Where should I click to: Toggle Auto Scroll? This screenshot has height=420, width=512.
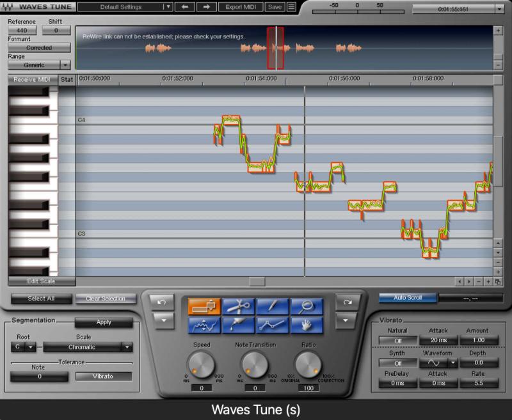[408, 298]
